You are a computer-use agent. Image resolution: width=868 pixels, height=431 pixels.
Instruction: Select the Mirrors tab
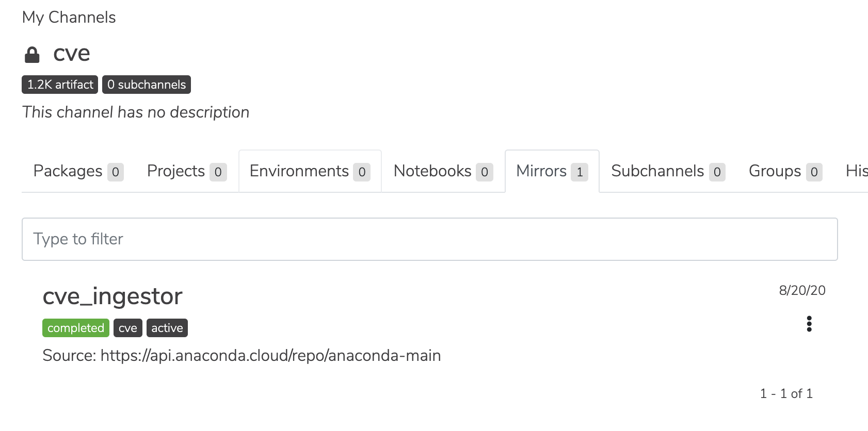552,171
